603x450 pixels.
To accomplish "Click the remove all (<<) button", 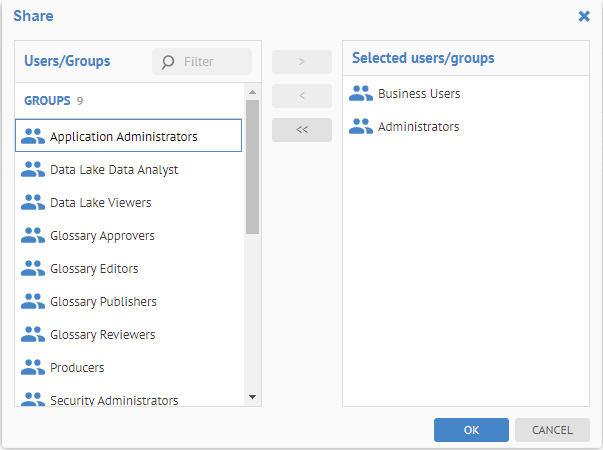I will click(x=301, y=130).
